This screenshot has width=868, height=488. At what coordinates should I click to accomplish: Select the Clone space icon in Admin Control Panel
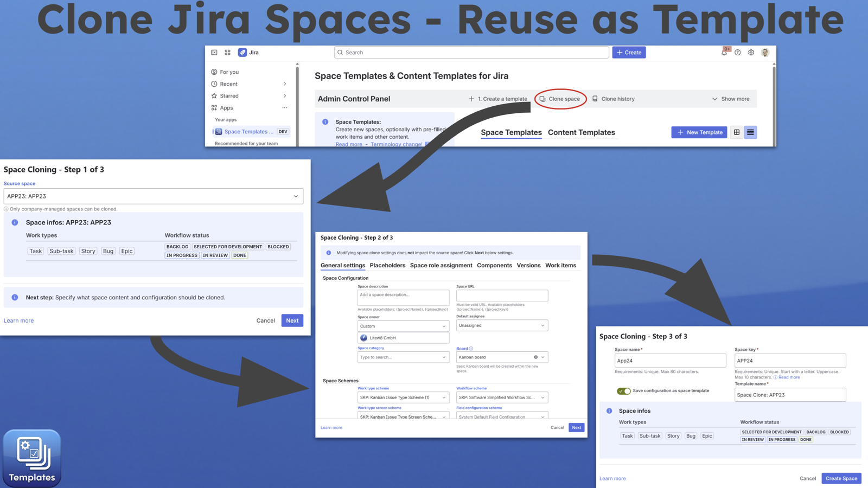542,99
